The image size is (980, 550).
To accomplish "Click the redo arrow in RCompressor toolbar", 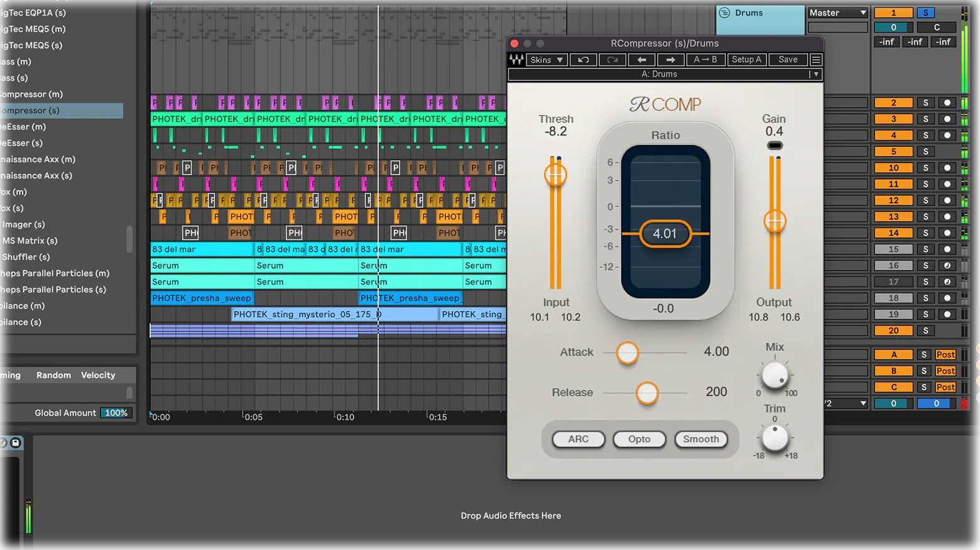I will click(x=612, y=60).
